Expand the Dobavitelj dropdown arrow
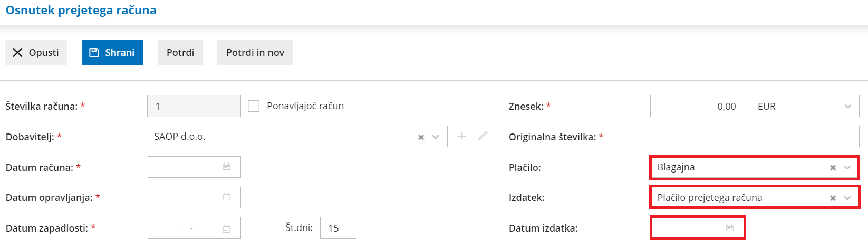 coord(436,137)
